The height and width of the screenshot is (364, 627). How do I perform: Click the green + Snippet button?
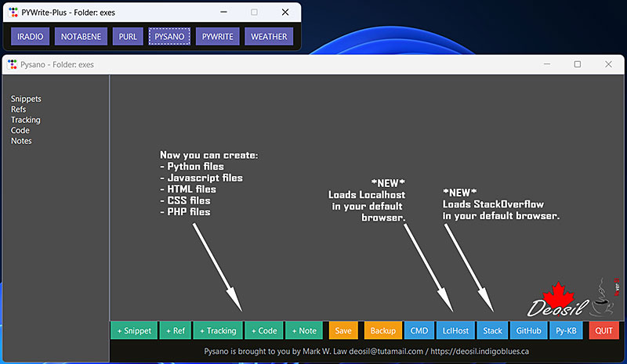[x=134, y=330]
